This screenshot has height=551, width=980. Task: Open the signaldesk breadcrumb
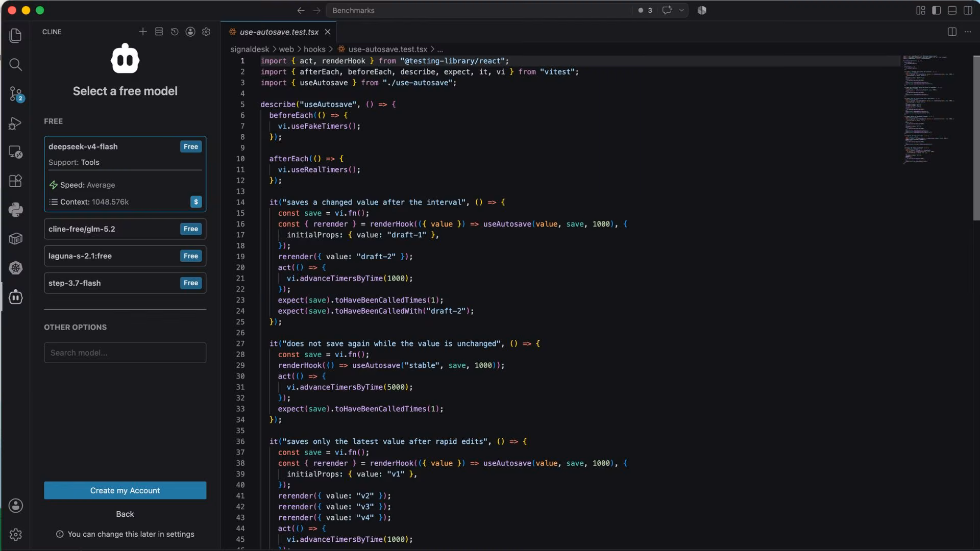[x=250, y=49]
